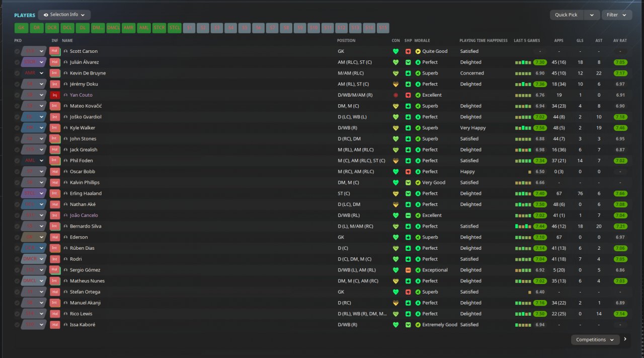The width and height of the screenshot is (644, 358).
Task: Click Scott Carson's condition heart icon
Action: point(395,51)
